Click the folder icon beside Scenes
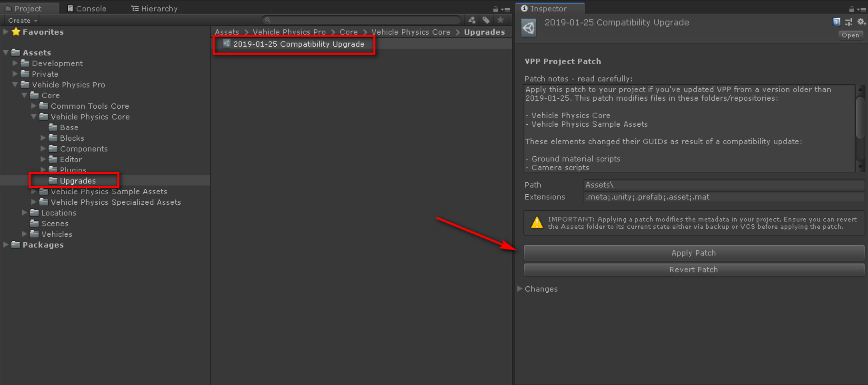Image resolution: width=868 pixels, height=385 pixels. [34, 224]
